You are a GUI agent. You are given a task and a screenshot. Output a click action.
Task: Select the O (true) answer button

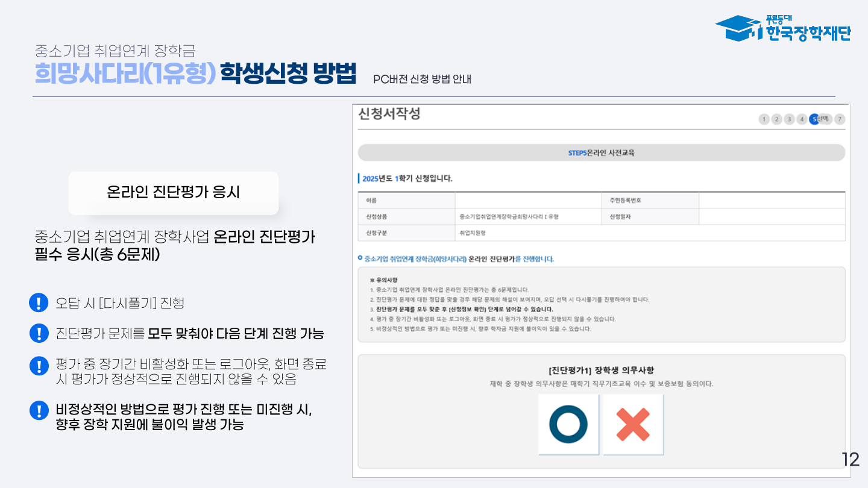pos(568,424)
